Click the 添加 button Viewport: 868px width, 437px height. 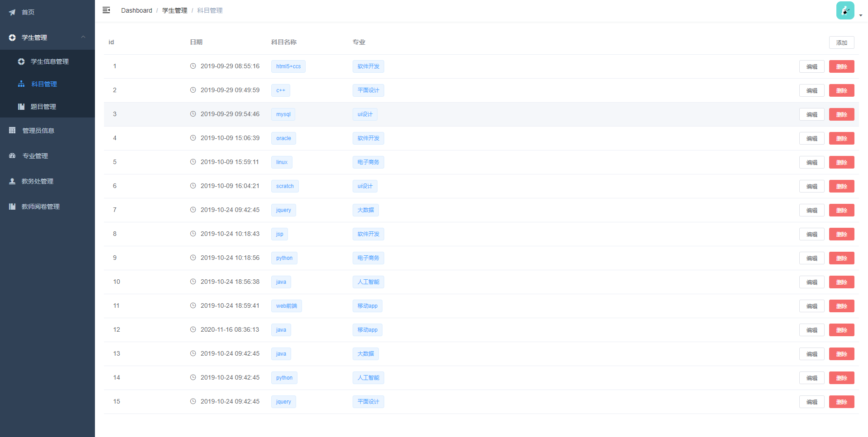click(x=841, y=42)
